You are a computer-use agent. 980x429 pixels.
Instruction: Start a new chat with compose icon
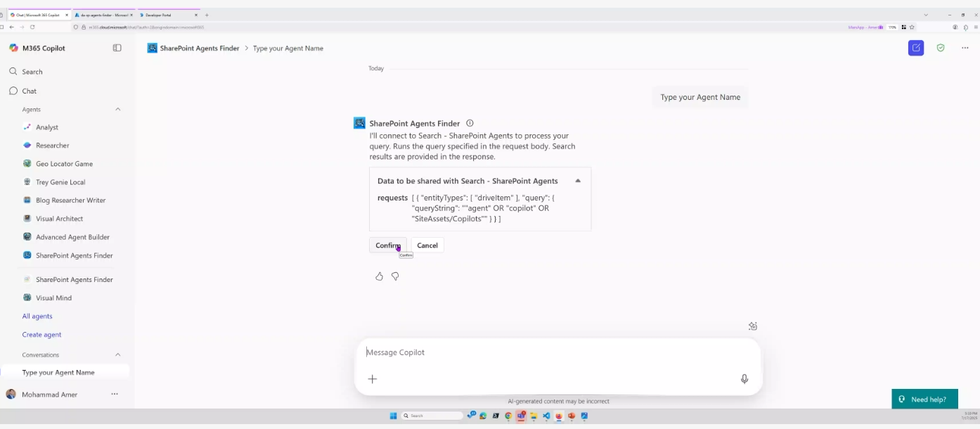click(915, 48)
